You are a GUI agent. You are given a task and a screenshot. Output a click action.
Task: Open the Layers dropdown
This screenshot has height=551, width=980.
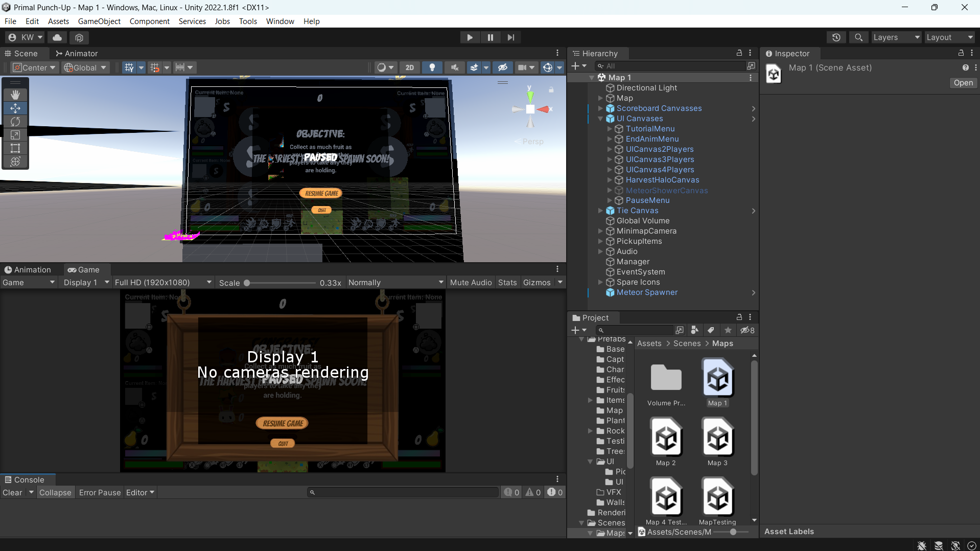[x=896, y=37]
